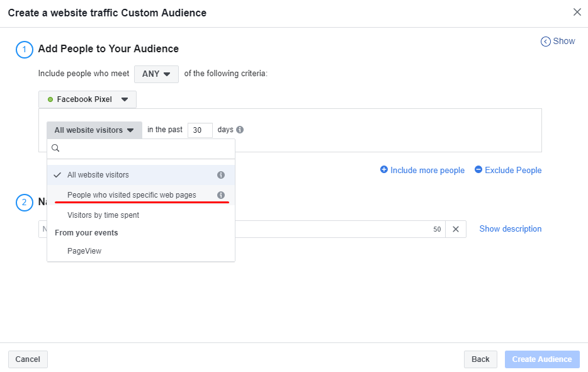This screenshot has height=372, width=588.
Task: Clear audience name with X icon
Action: click(456, 229)
